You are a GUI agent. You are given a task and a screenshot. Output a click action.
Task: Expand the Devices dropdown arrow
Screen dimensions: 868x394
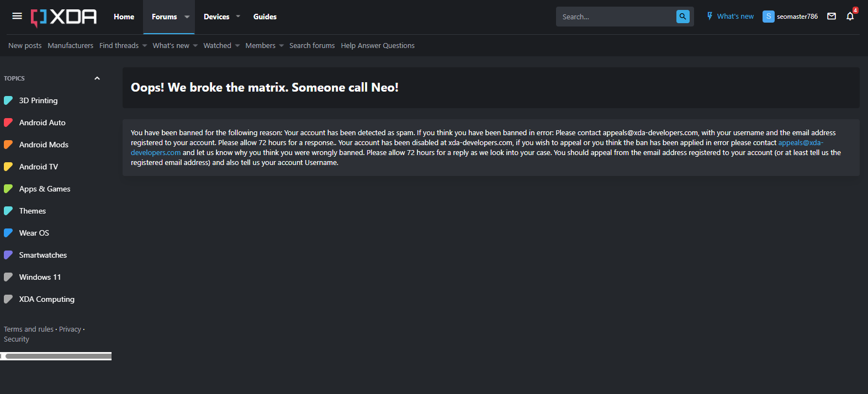238,17
